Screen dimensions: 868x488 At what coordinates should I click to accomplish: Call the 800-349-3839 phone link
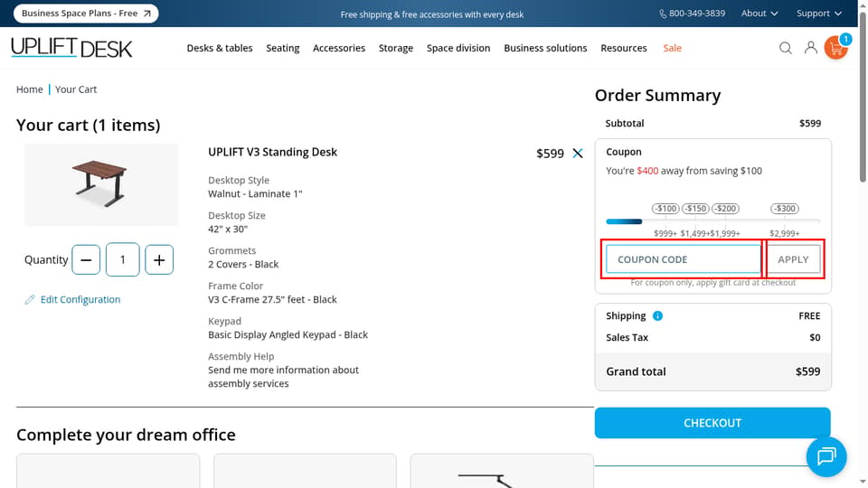click(692, 14)
